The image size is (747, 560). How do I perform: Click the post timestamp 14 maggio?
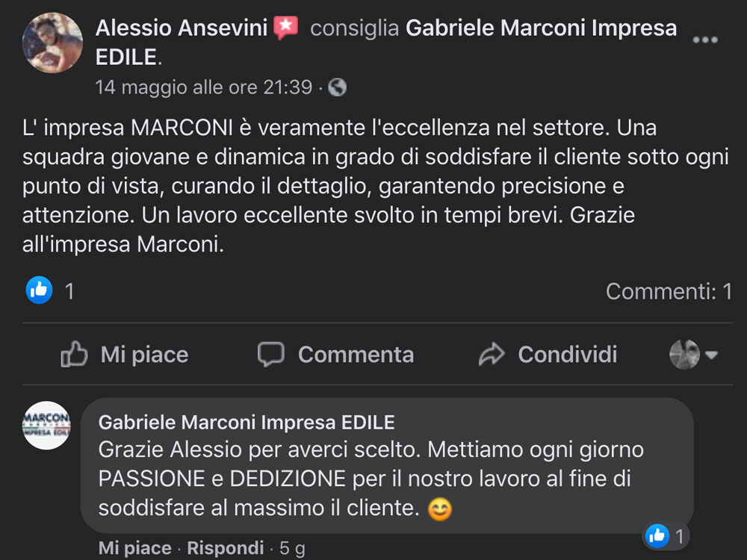[x=203, y=87]
